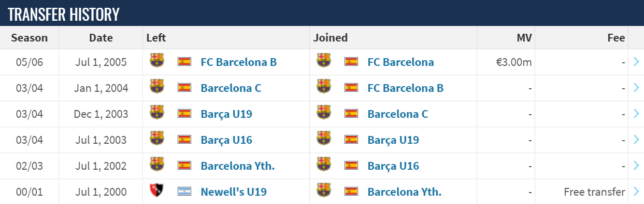
Task: Expand the Free transfer row chevron
Action: click(x=636, y=192)
